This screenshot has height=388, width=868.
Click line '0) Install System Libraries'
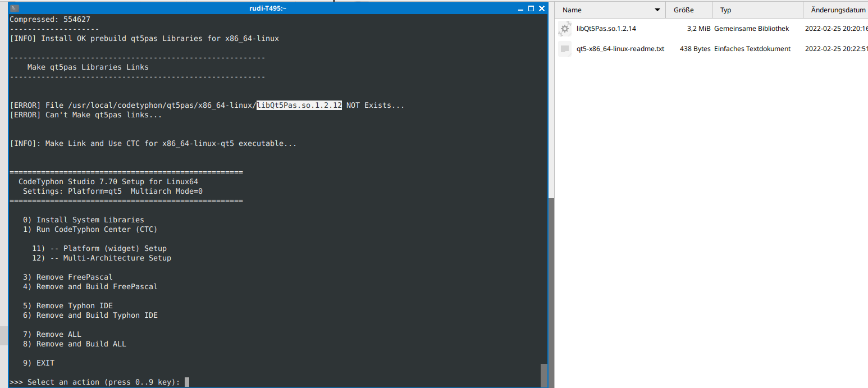(84, 220)
